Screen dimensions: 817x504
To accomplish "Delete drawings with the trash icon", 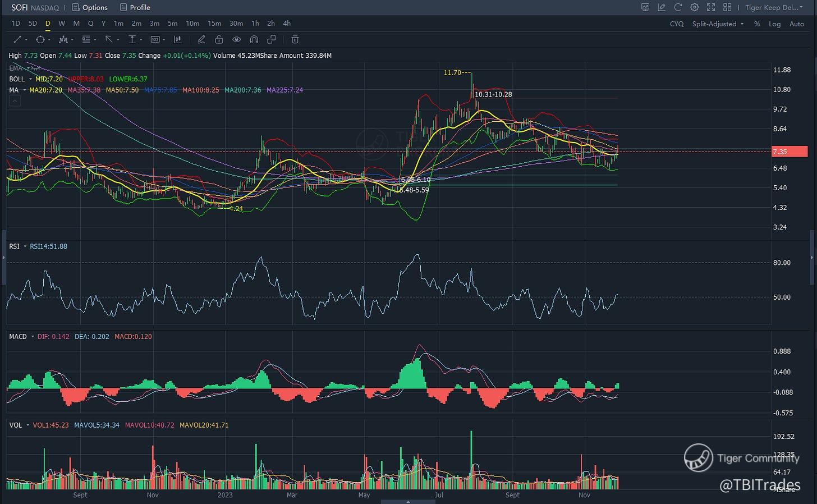I will (x=295, y=39).
